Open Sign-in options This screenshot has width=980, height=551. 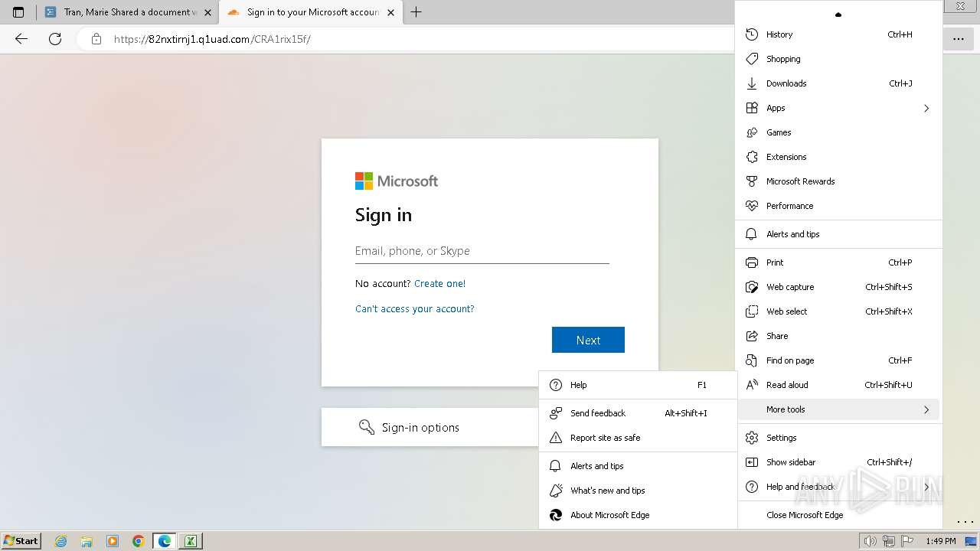pos(430,427)
